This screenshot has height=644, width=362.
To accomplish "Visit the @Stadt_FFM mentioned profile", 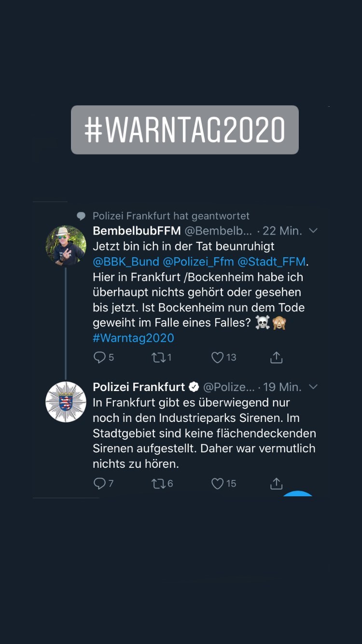I will click(x=272, y=262).
